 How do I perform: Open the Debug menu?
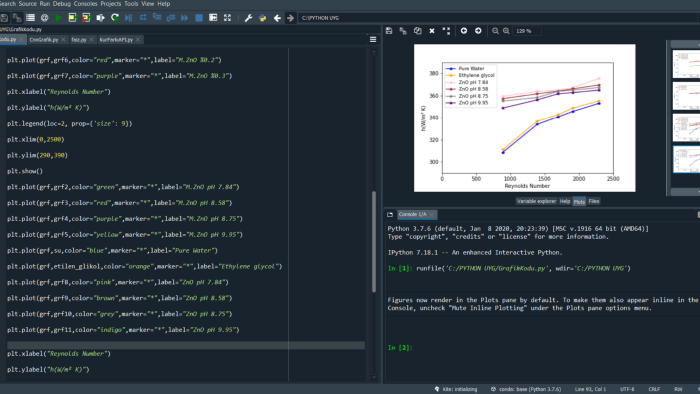pyautogui.click(x=62, y=4)
